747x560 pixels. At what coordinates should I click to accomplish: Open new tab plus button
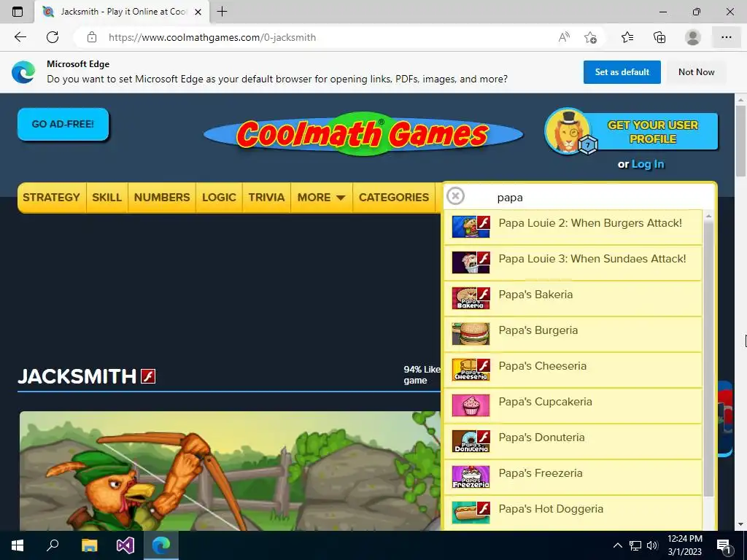tap(222, 12)
